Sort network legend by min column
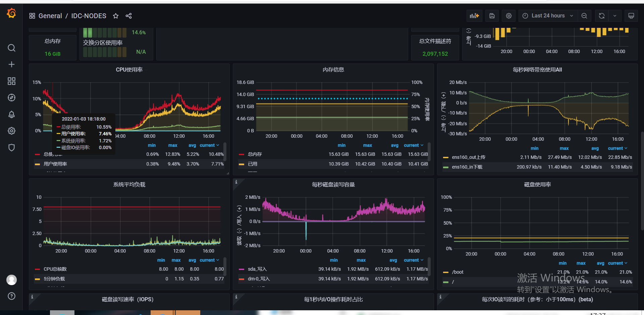Image resolution: width=644 pixels, height=315 pixels. 535,148
